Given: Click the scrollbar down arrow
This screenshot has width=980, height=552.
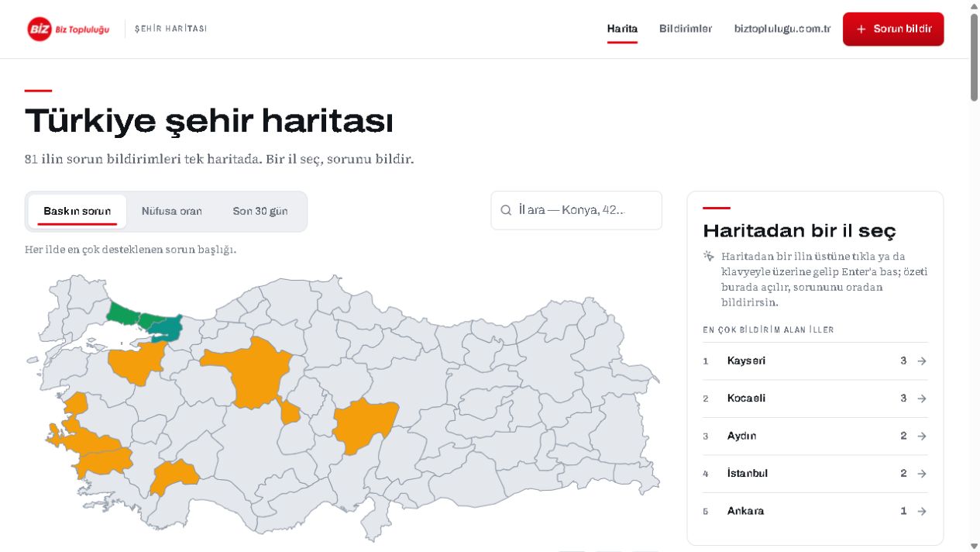Looking at the screenshot, I should pos(974,546).
